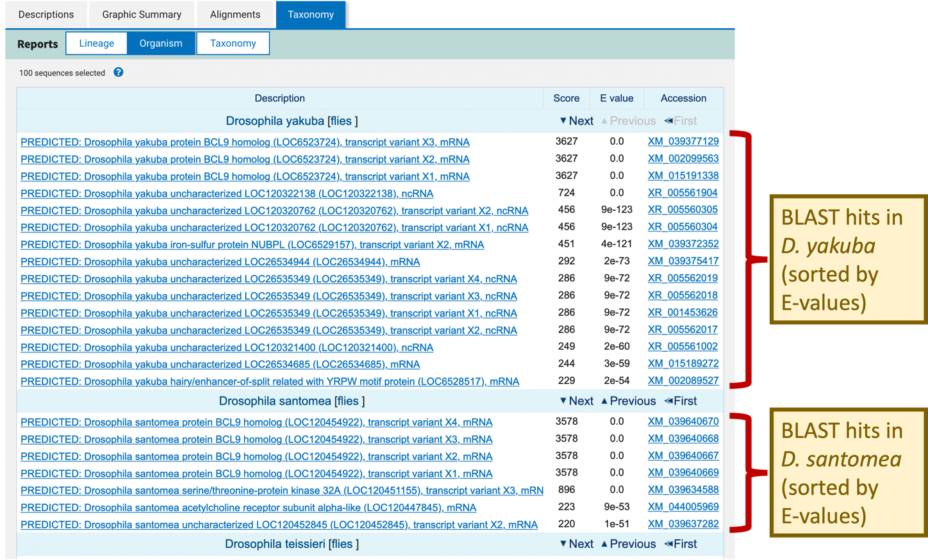Screen dimensions: 928x560
Task: Open santomea acetylcholine receptor subunit alpha-like link
Action: (x=248, y=507)
